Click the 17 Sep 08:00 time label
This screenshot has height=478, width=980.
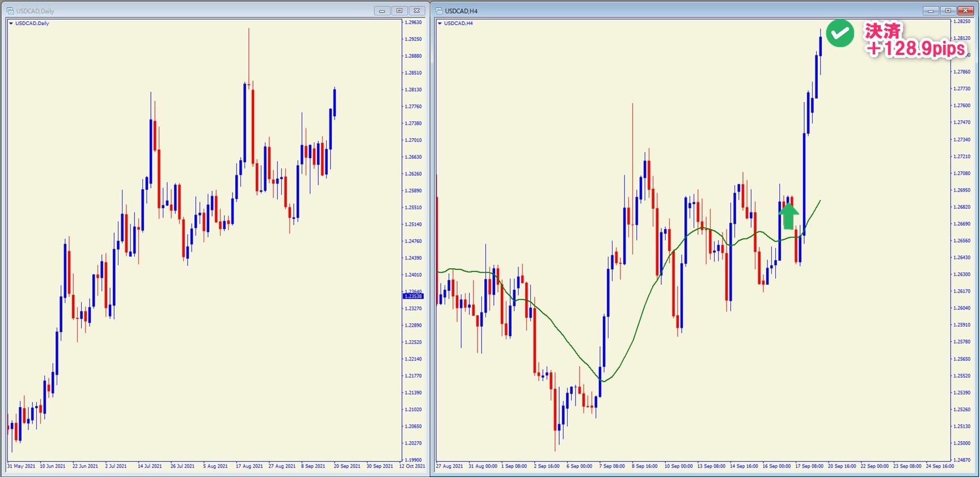[809, 466]
